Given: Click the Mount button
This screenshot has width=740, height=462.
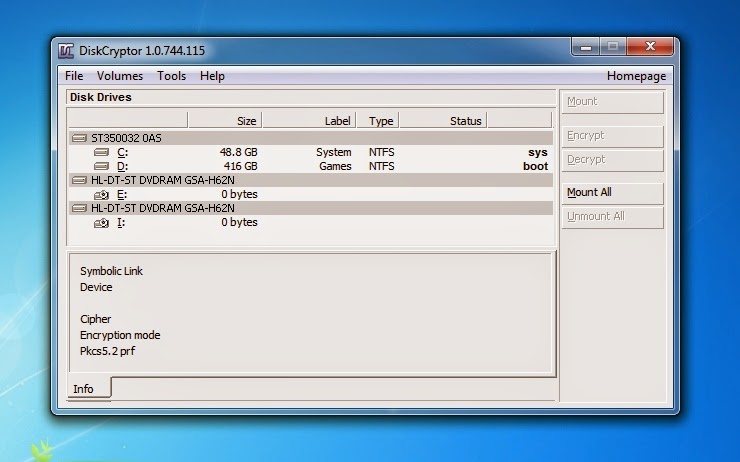Looking at the screenshot, I should (x=613, y=102).
